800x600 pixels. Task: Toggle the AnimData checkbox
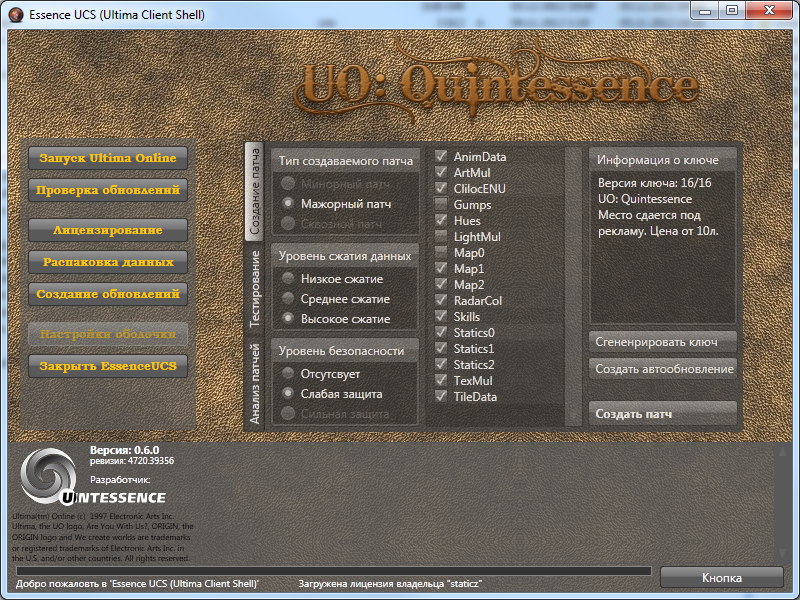click(441, 157)
